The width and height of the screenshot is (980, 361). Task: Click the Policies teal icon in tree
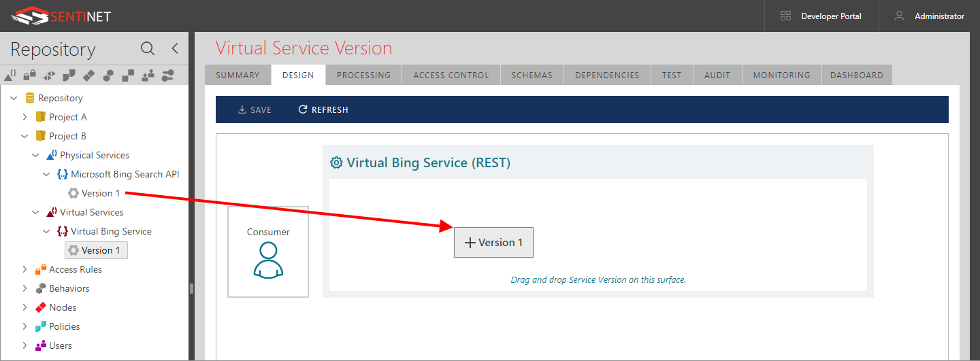(x=41, y=326)
